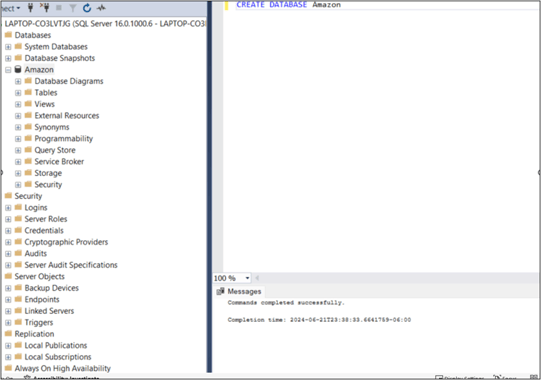Expand the External Resources node
The height and width of the screenshot is (380, 541).
18,116
